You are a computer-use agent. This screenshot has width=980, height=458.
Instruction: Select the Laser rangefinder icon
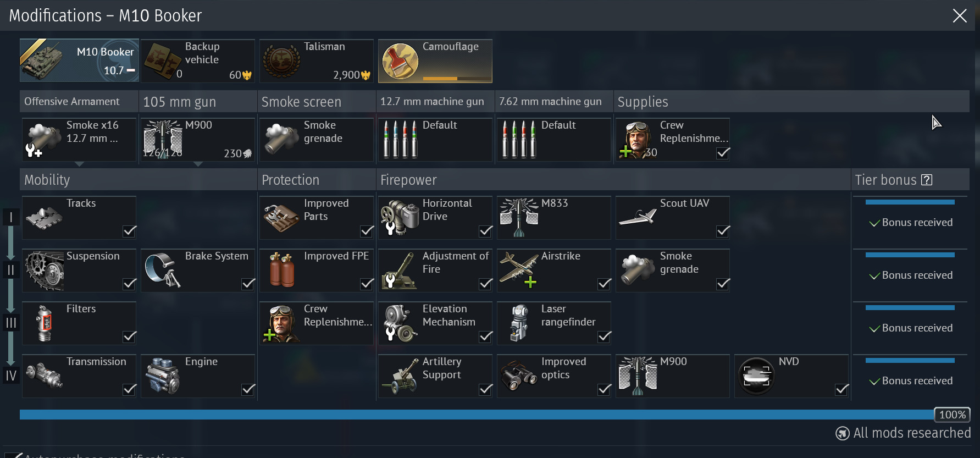[x=519, y=323]
